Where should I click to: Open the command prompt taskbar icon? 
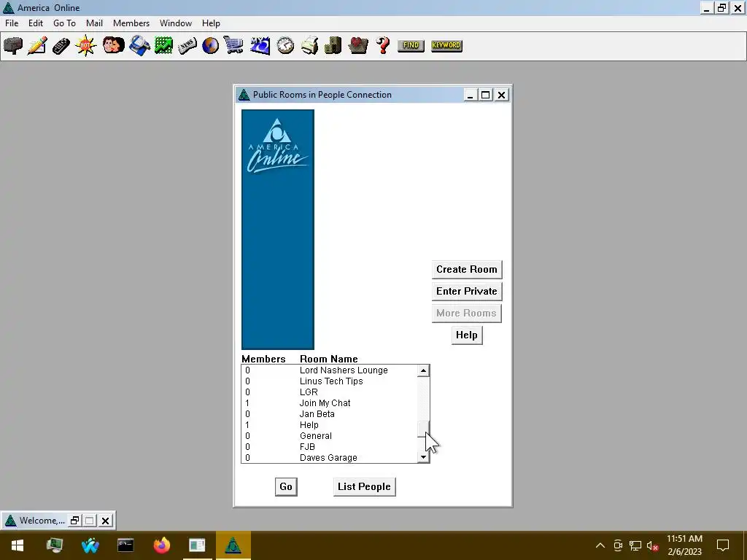click(x=125, y=545)
